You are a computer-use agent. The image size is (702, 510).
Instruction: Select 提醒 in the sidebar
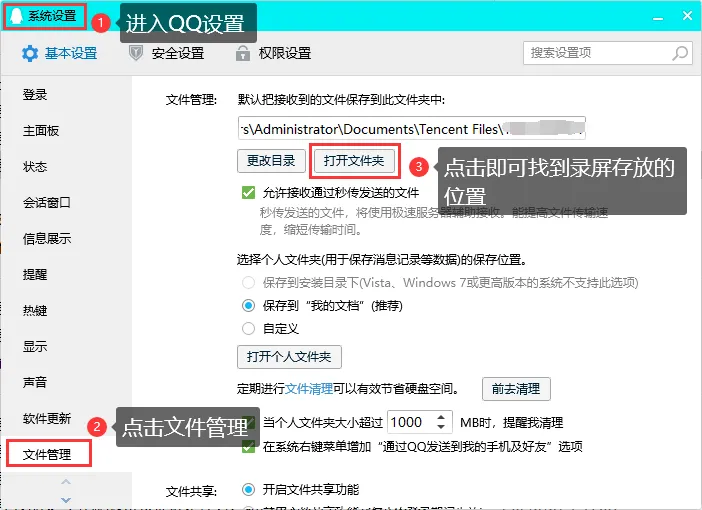[35, 274]
